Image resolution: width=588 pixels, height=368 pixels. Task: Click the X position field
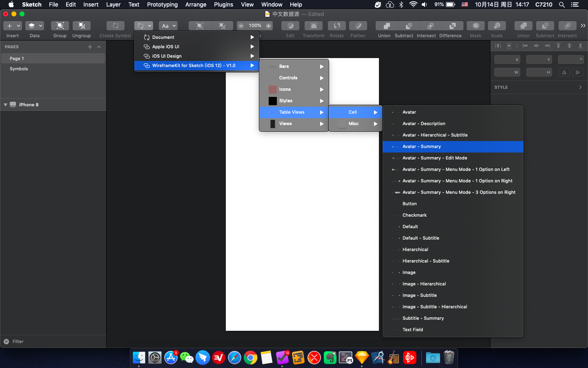[x=508, y=59]
